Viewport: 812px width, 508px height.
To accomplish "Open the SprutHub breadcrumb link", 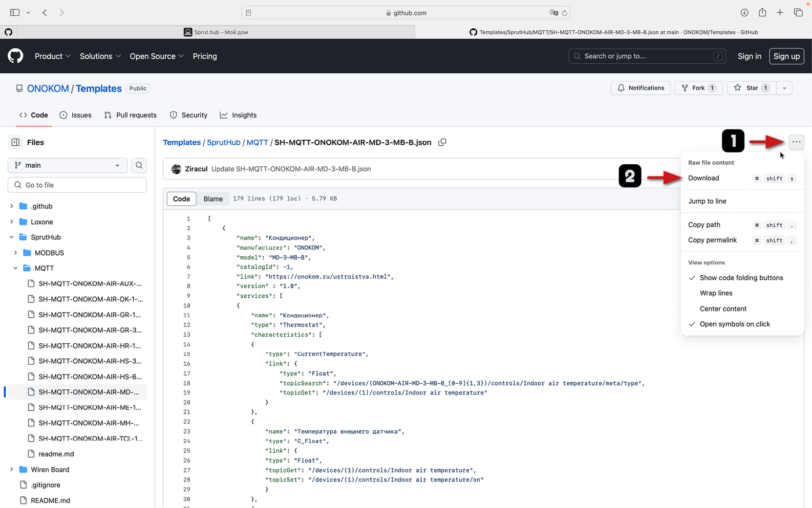I will (223, 142).
